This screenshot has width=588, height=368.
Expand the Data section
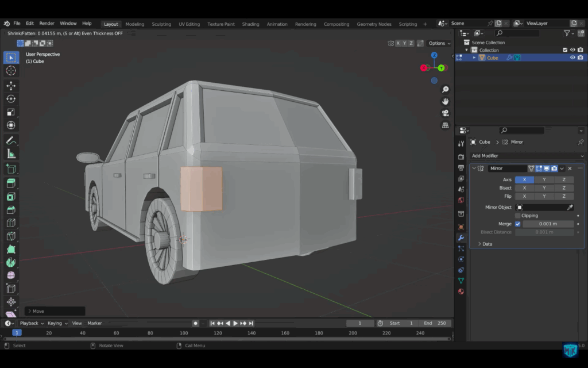(x=479, y=244)
